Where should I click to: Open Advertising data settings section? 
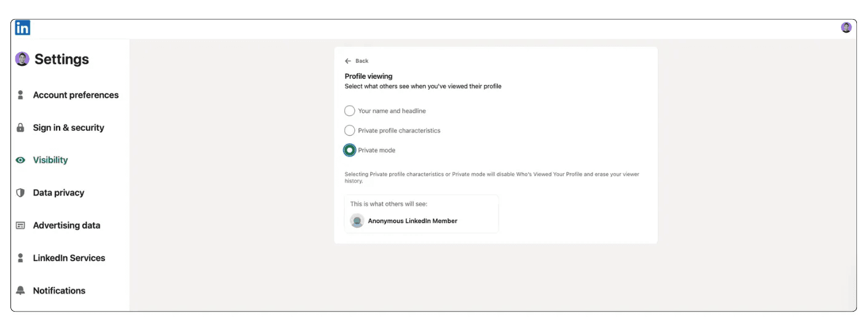point(66,226)
